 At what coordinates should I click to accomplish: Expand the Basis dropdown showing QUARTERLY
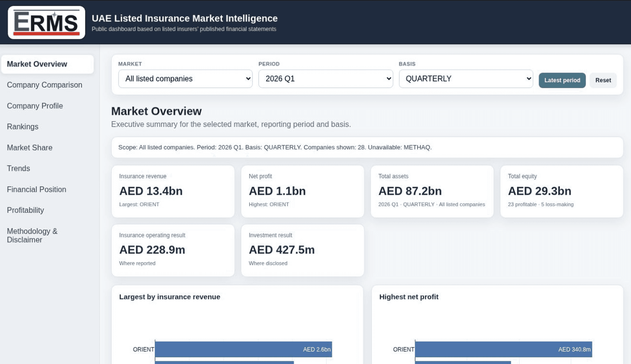466,79
